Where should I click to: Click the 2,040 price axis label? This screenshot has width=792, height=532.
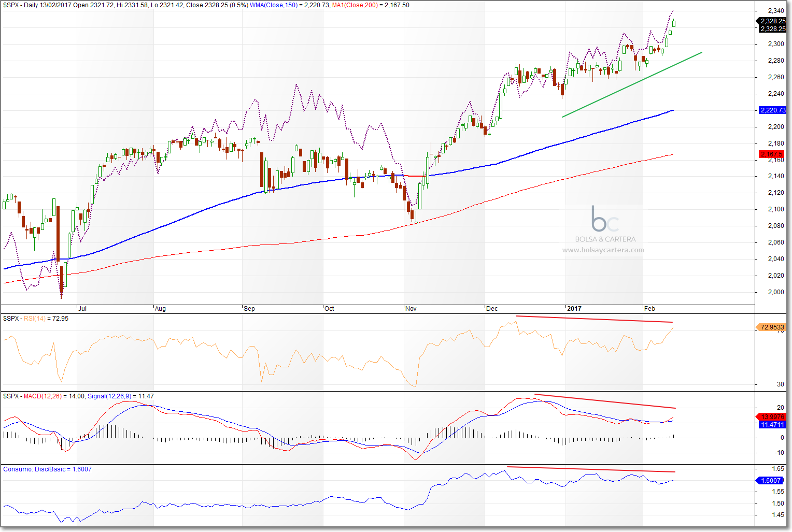point(776,259)
